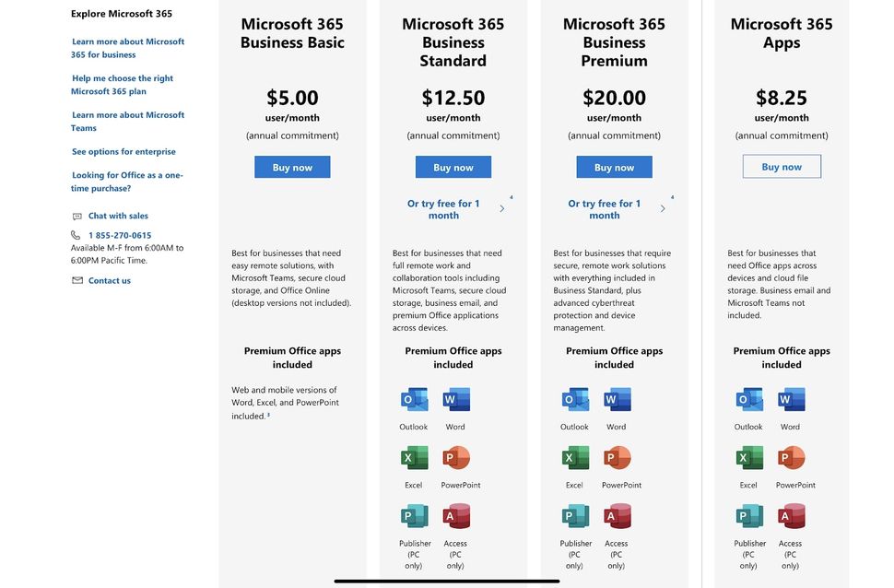Open Looking for Office as a one-time purchase
Screen dimensions: 894x588
[x=125, y=181]
